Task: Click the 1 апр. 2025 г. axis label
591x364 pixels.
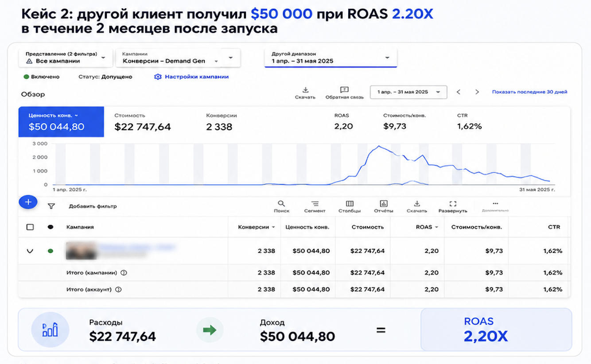Action: pyautogui.click(x=70, y=190)
